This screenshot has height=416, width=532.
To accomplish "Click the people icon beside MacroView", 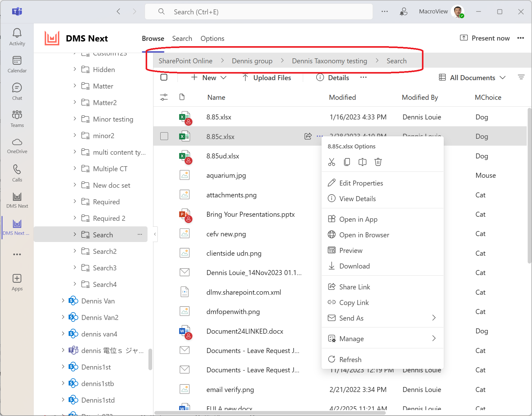I will 404,12.
